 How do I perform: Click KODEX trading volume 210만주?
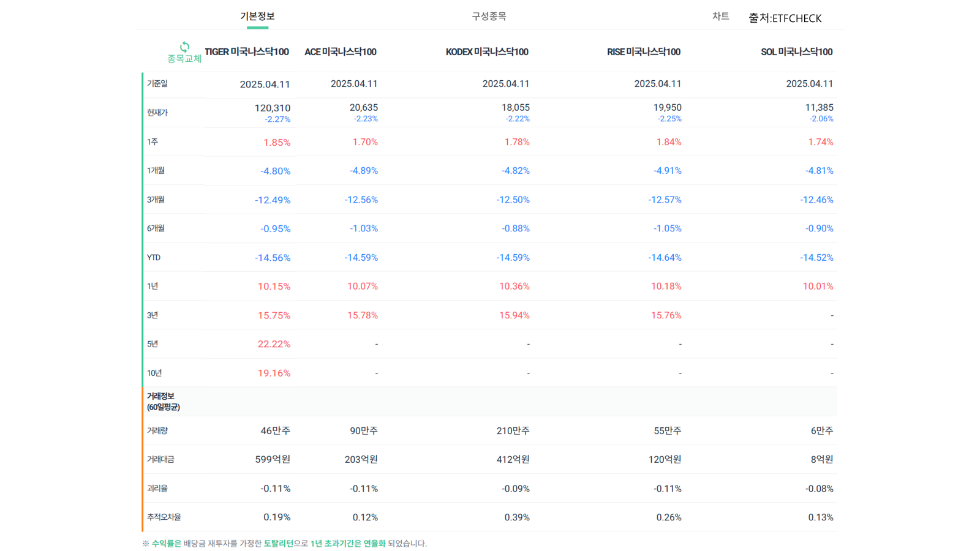(513, 431)
